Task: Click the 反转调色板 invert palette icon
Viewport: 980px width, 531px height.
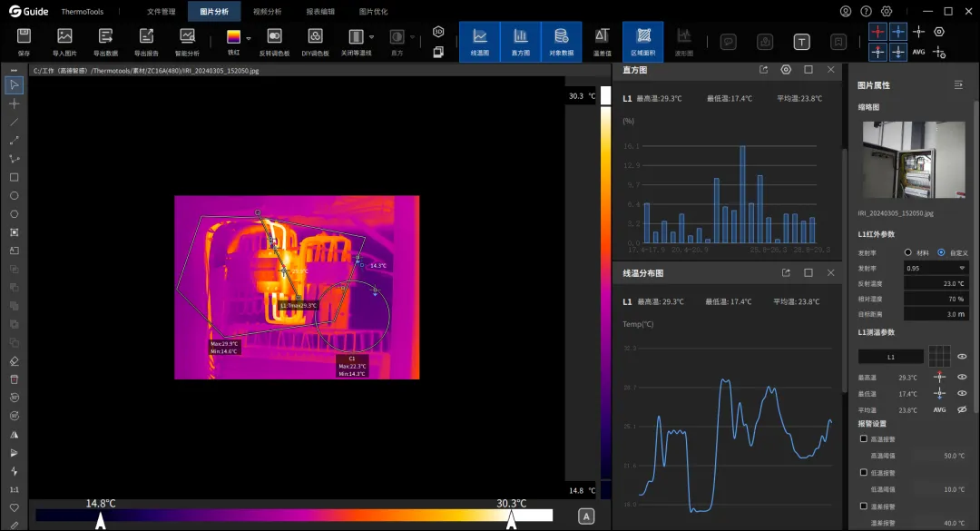Action: pos(274,36)
